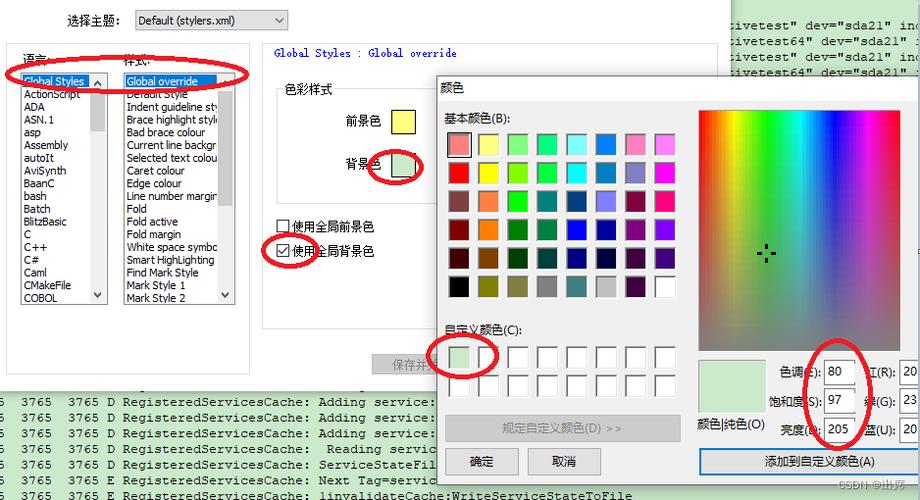Select Edge colour style

click(154, 183)
